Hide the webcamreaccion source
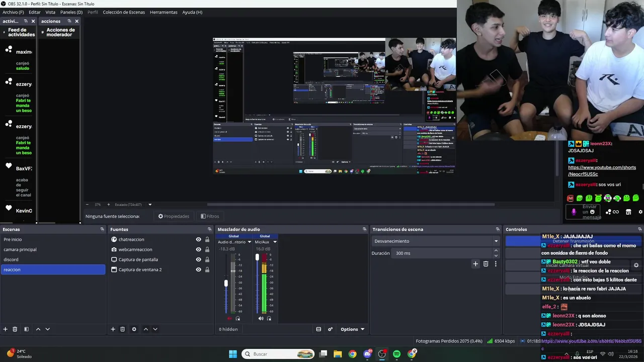644x362 pixels. pos(199,249)
